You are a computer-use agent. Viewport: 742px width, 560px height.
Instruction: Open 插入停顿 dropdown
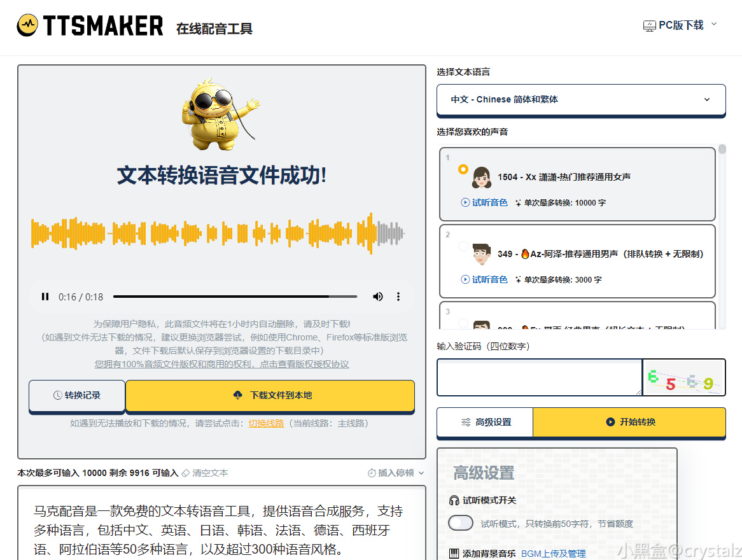click(396, 473)
